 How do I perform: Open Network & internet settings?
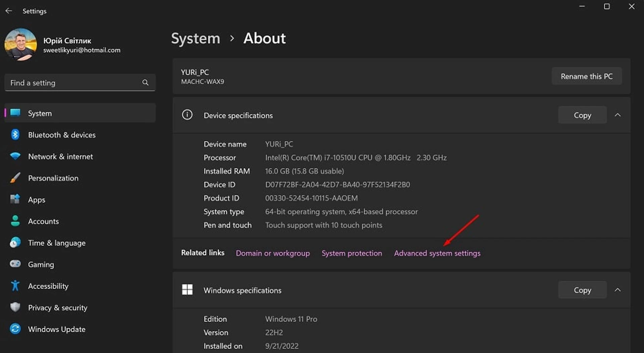tap(80, 156)
